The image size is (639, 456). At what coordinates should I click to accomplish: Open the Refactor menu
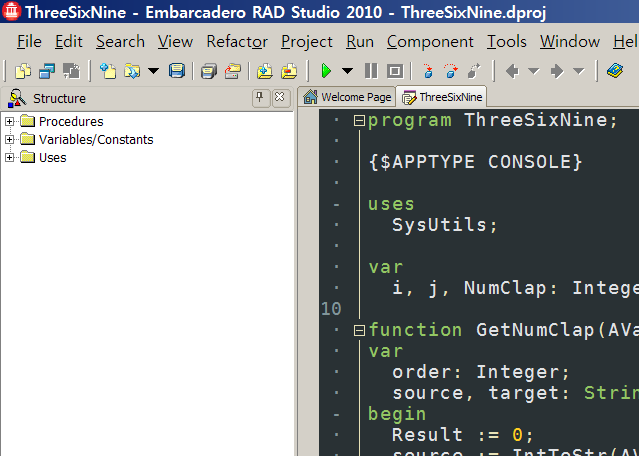pos(237,42)
